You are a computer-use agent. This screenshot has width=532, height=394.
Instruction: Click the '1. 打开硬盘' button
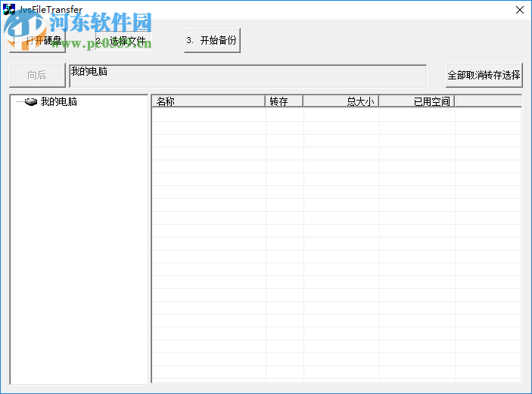(37, 41)
